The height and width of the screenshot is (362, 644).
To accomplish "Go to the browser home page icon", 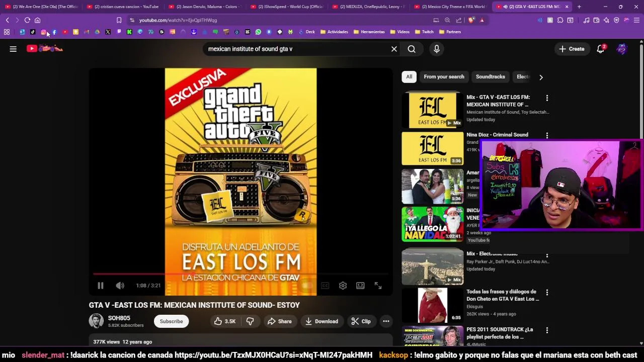I will point(37,20).
